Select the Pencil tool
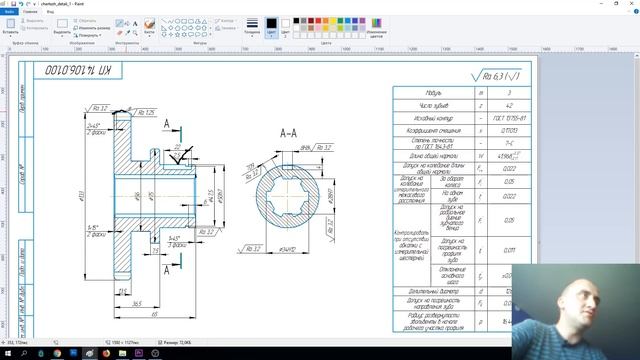This screenshot has width=640, height=360. pos(120,23)
